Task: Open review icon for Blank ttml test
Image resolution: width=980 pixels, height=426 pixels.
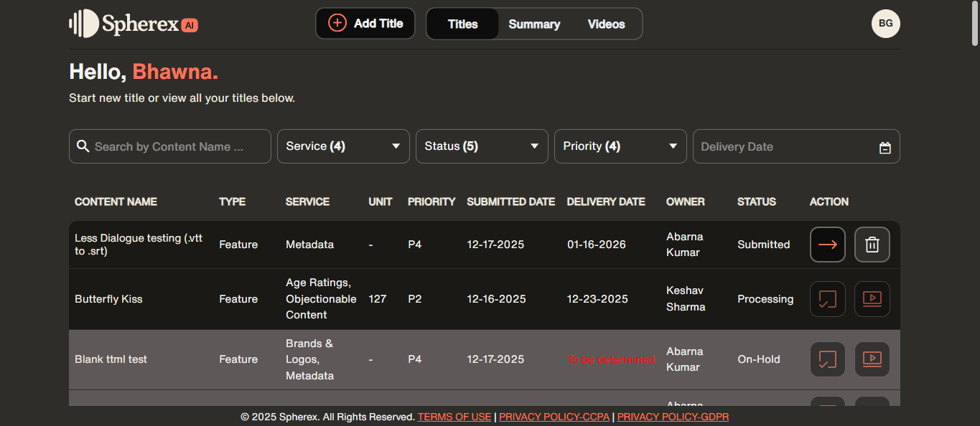Action: [x=827, y=359]
